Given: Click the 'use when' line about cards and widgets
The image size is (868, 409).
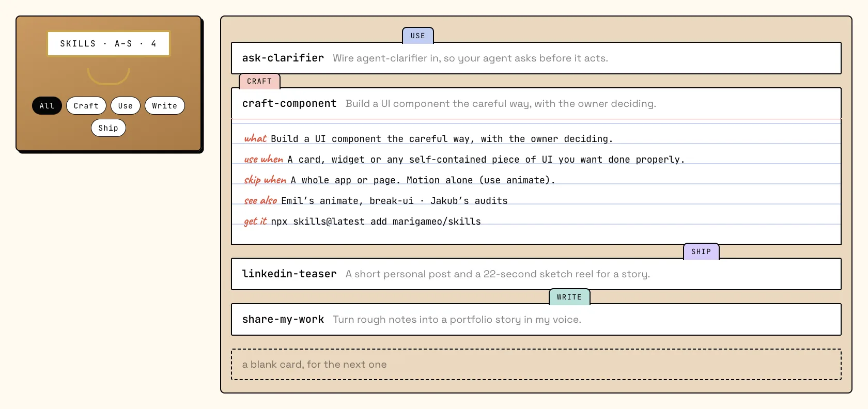Looking at the screenshot, I should [464, 160].
